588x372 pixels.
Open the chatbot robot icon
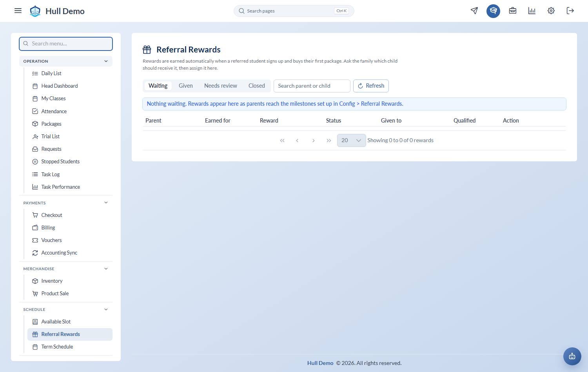click(572, 356)
